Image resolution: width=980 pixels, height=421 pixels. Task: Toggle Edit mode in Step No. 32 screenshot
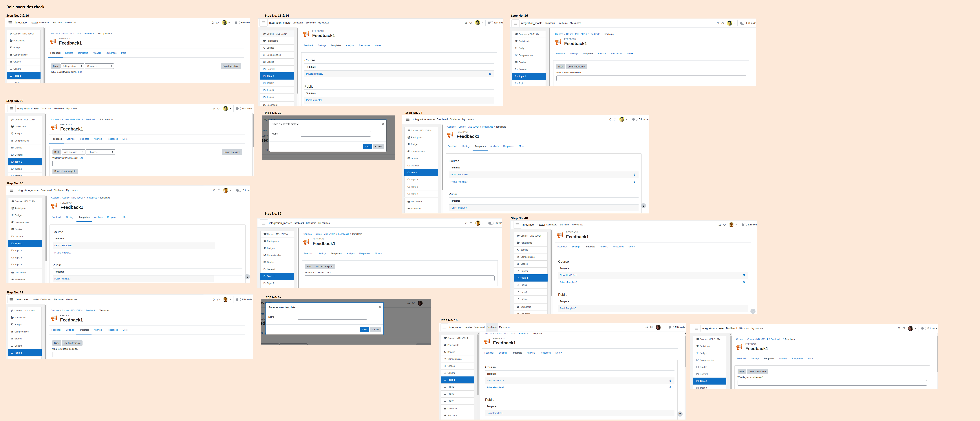[x=491, y=223]
